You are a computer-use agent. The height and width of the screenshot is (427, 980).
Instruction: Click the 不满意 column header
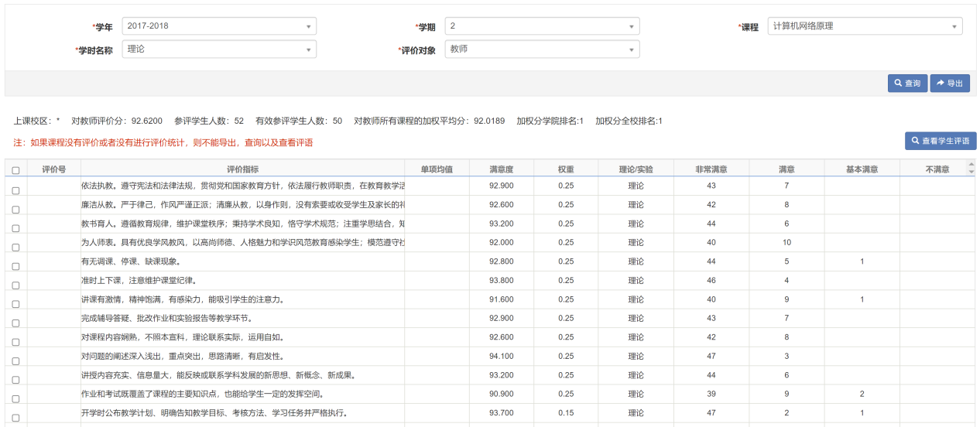[937, 169]
